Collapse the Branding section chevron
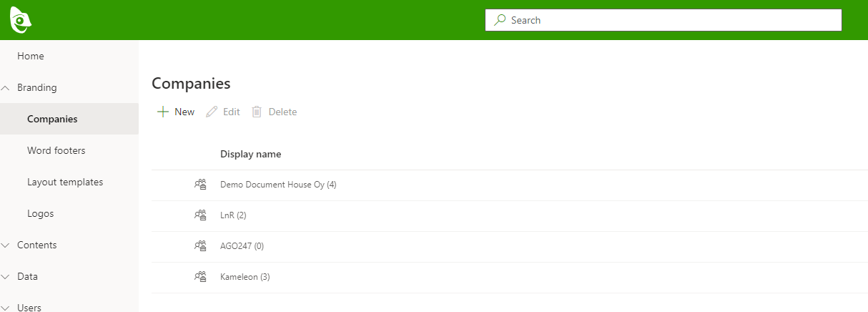The width and height of the screenshot is (868, 312). pos(6,87)
